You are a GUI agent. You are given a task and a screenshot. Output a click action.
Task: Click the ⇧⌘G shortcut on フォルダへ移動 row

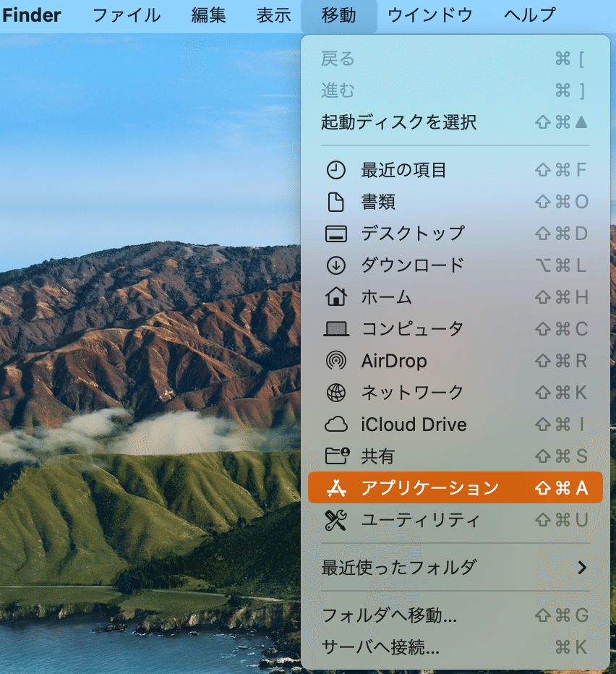click(x=561, y=615)
